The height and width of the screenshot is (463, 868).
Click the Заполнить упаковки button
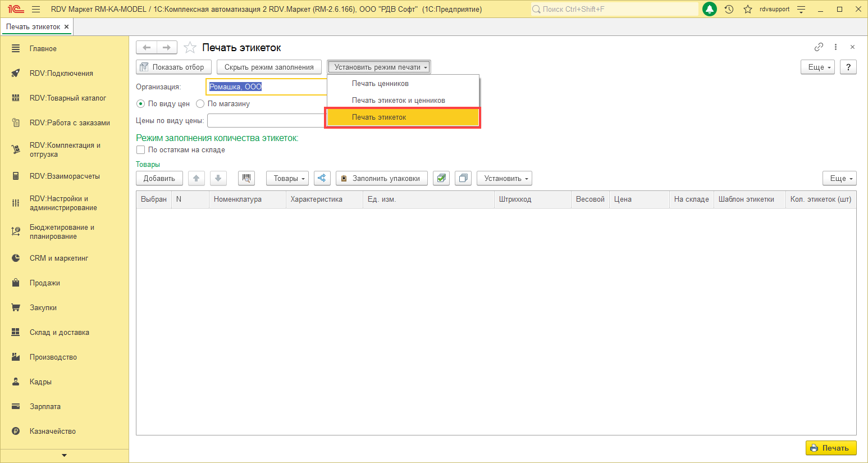(x=382, y=178)
